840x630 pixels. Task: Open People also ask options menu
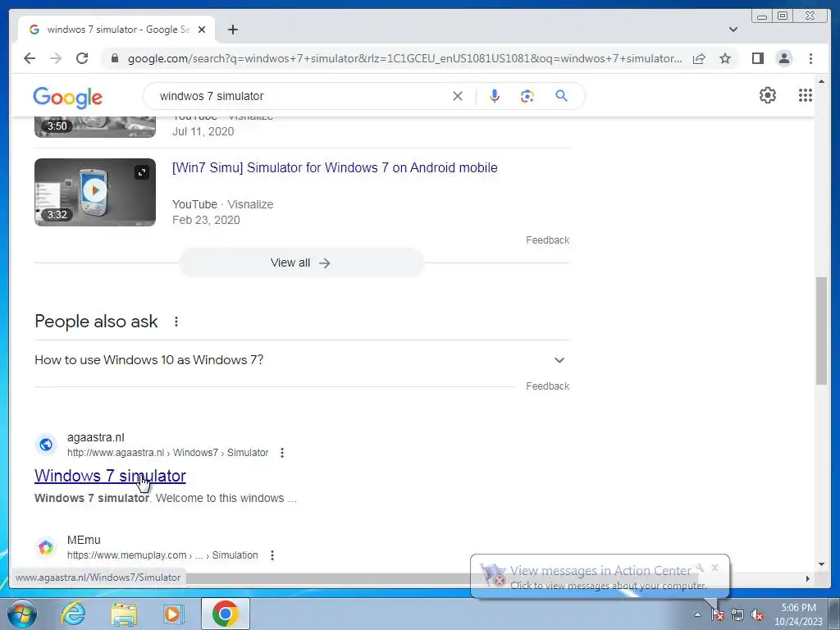176,322
